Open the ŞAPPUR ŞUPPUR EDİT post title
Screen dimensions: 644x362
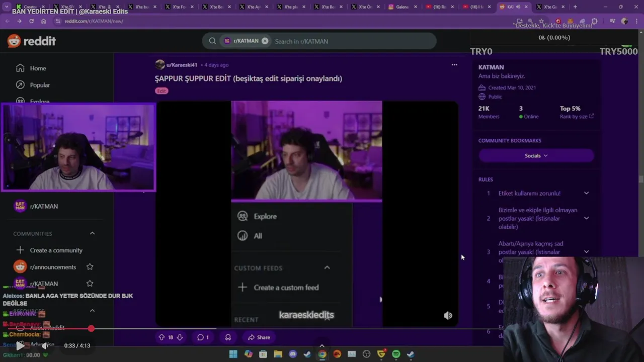[x=249, y=78]
